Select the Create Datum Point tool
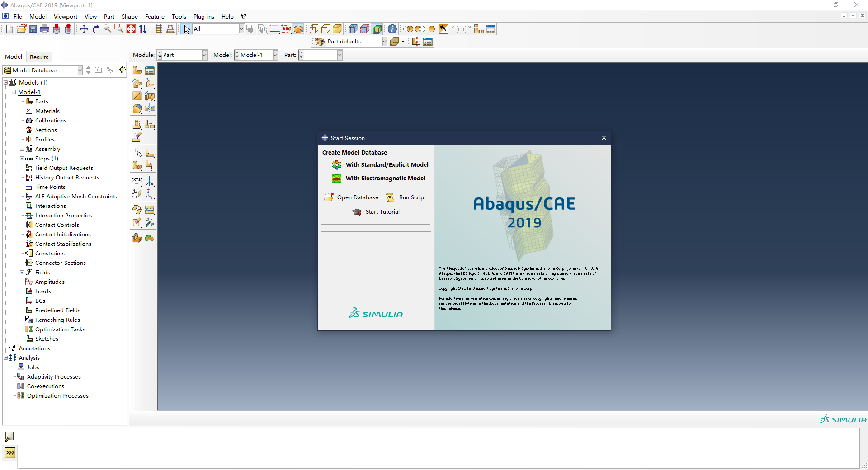The image size is (868, 470). tap(137, 181)
